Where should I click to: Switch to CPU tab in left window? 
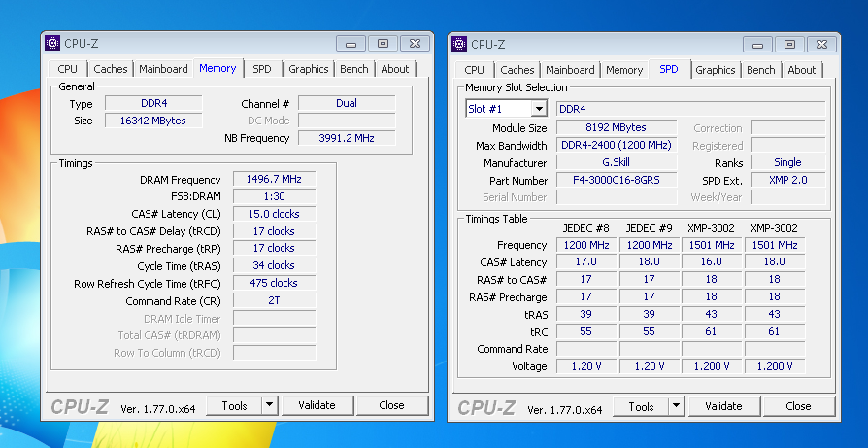(68, 69)
